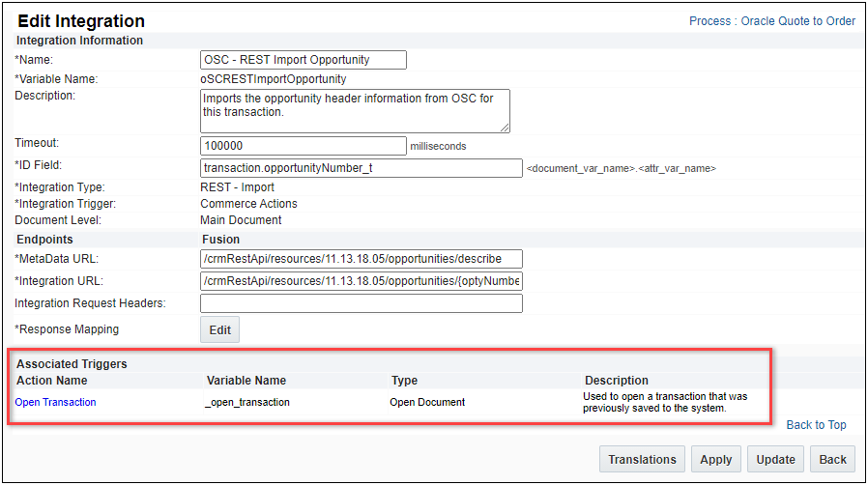Focus the Integration Request Headers field
Image resolution: width=868 pixels, height=485 pixels.
pyautogui.click(x=361, y=303)
